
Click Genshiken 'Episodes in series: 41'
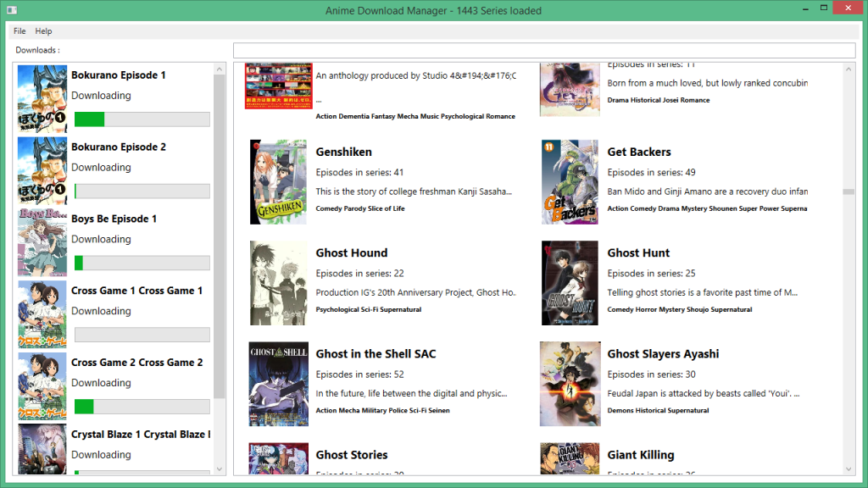(359, 173)
